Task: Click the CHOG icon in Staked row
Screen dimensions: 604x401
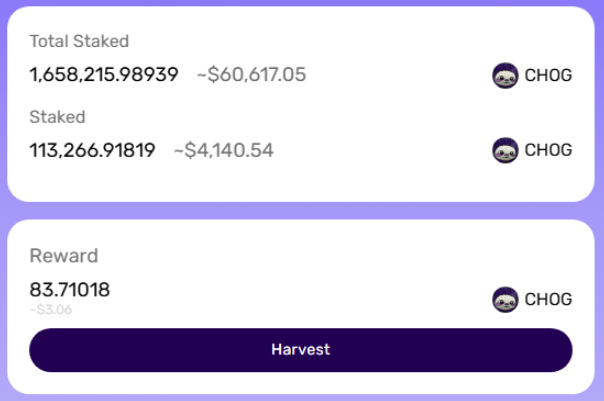Action: (505, 150)
